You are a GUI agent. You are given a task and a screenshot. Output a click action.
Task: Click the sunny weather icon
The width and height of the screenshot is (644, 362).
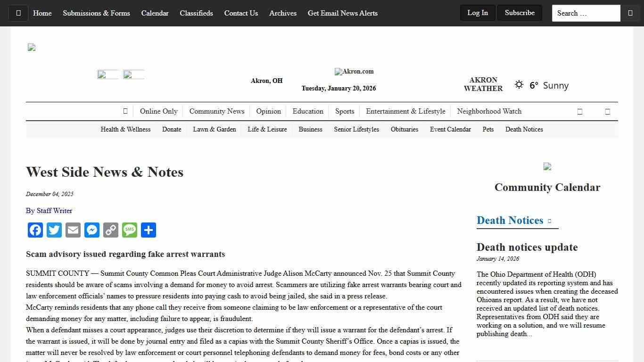[519, 84]
